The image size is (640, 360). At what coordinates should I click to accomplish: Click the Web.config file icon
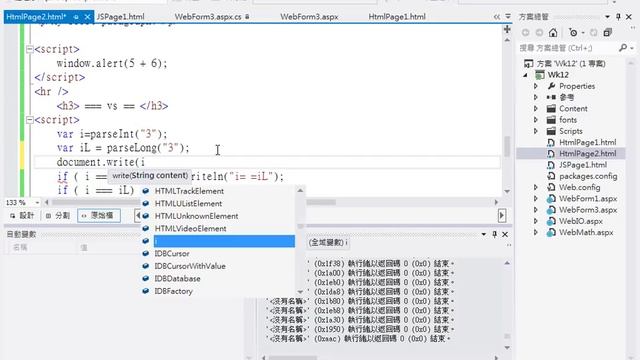point(551,187)
